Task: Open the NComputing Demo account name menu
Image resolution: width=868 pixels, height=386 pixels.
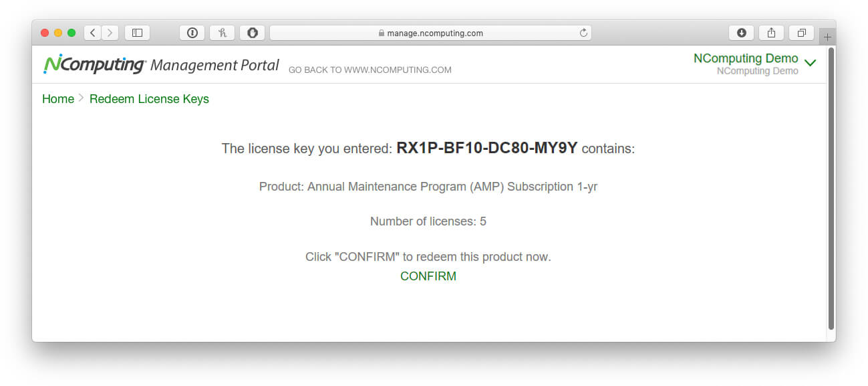Action: coord(746,58)
